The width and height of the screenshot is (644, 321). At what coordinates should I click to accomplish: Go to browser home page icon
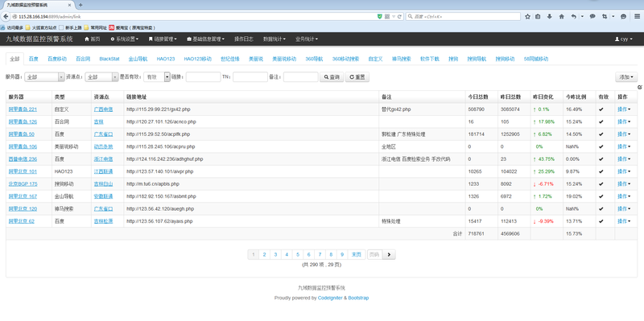click(561, 16)
